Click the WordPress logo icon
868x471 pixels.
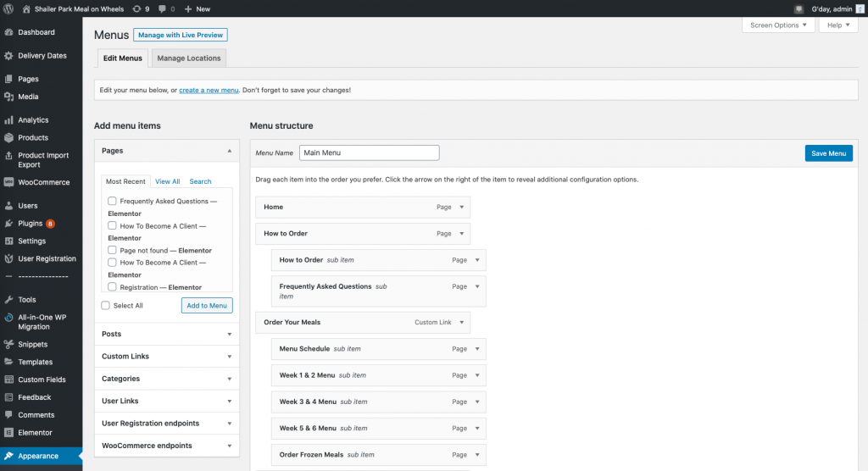coord(8,8)
